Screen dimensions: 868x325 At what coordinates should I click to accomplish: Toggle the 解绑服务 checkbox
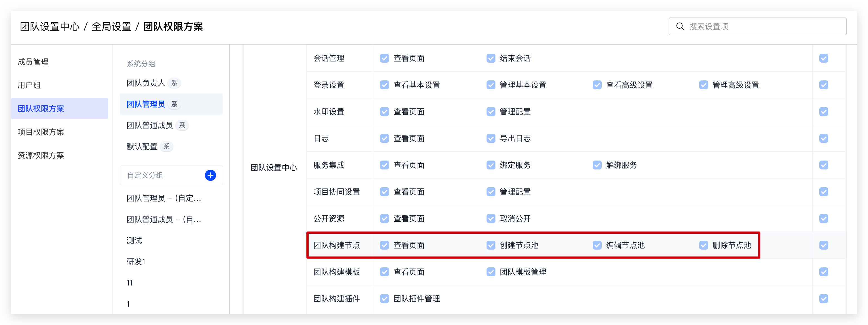point(597,165)
